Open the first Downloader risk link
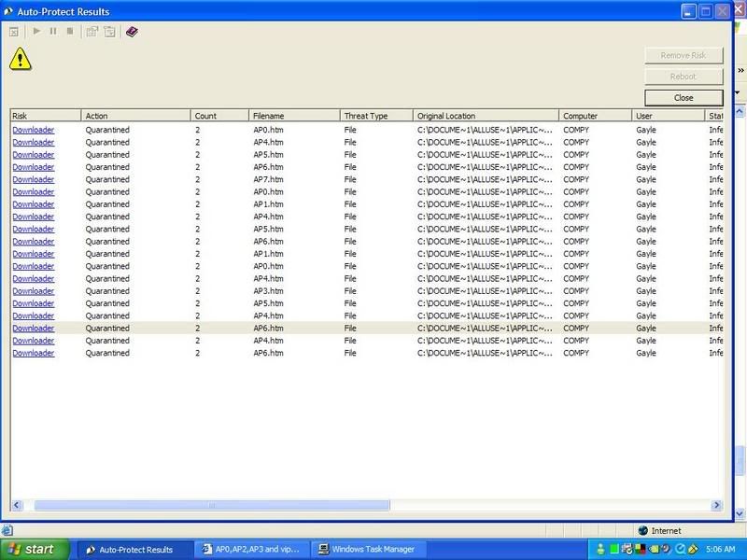This screenshot has height=560, width=747. tap(33, 130)
